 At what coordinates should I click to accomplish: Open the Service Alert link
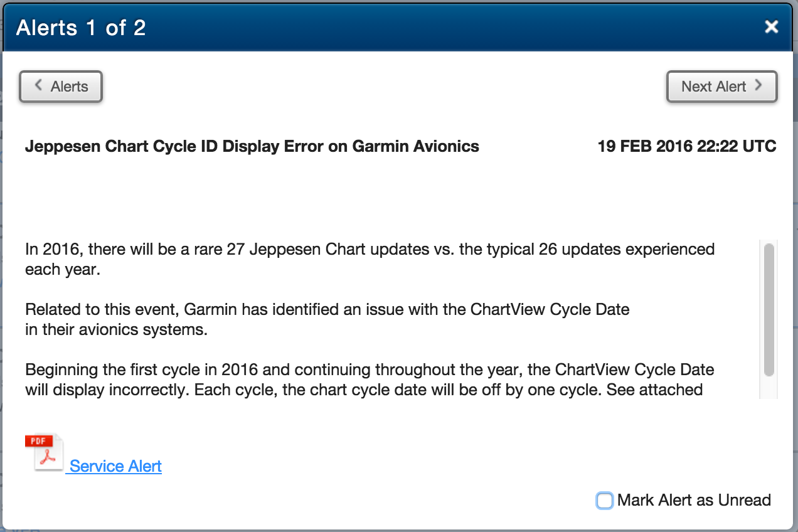[115, 466]
